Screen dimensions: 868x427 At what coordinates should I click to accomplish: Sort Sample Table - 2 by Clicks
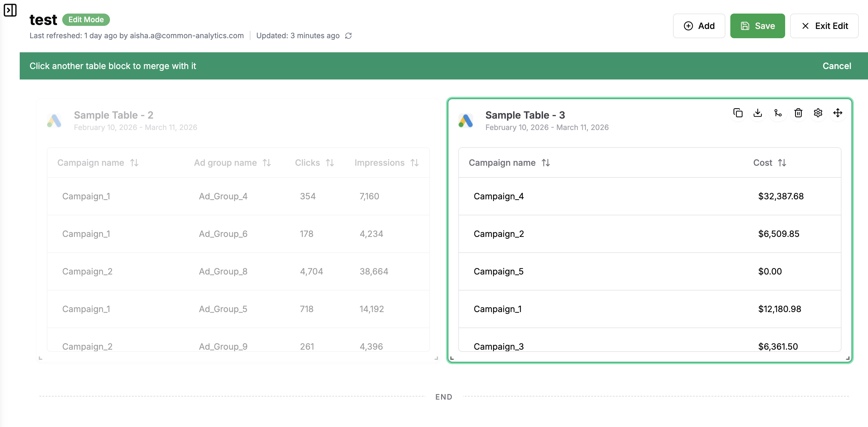pos(330,163)
